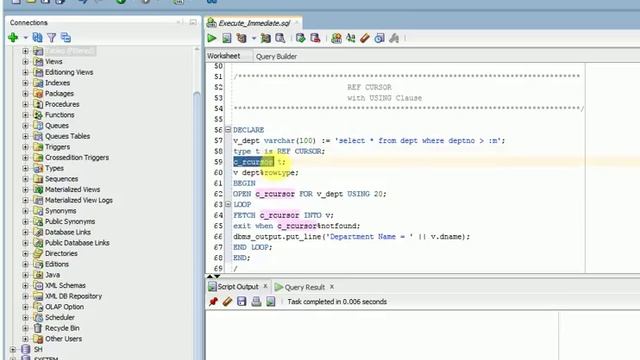
Task: Select the Script Output tab
Action: [238, 287]
